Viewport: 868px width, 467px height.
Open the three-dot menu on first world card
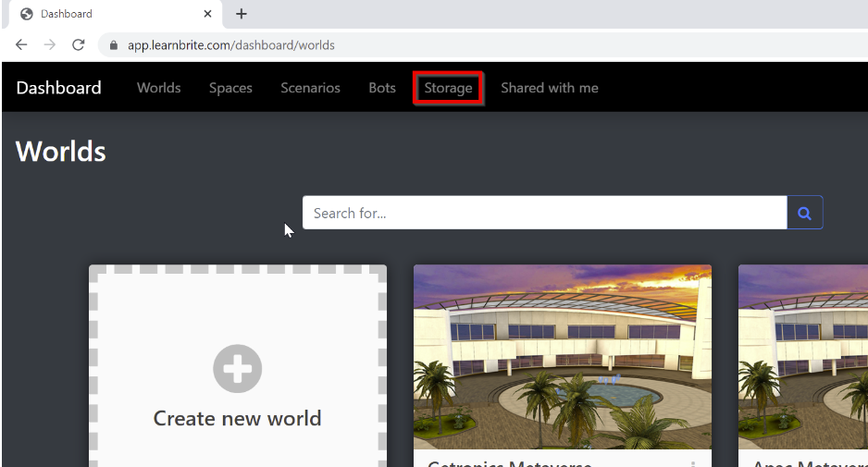pyautogui.click(x=692, y=463)
